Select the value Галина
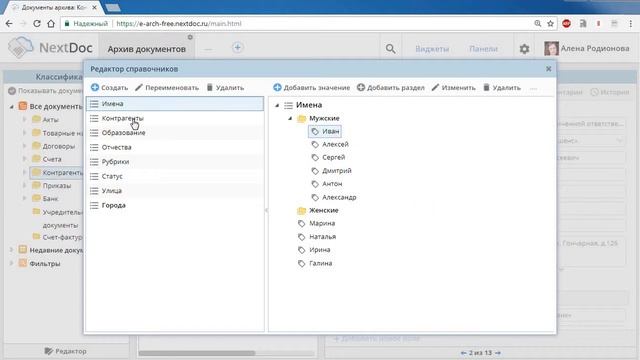Image resolution: width=640 pixels, height=360 pixels. tap(320, 263)
